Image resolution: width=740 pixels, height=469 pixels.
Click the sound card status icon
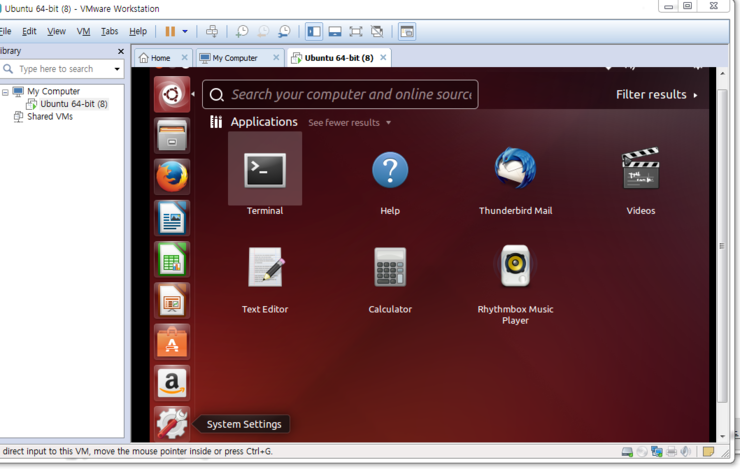pos(686,452)
